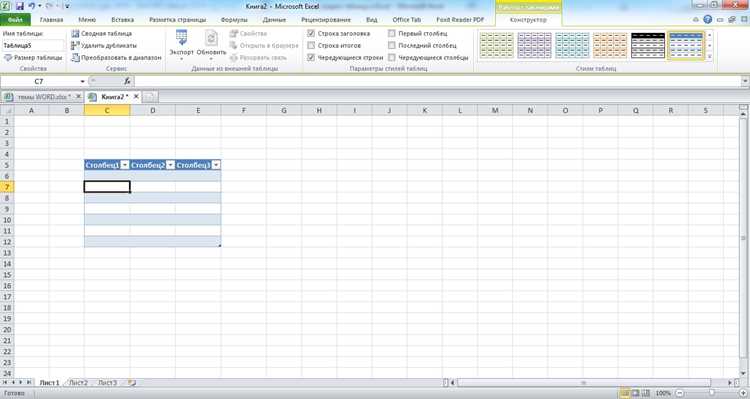Go to last sheet navigation arrow
The width and height of the screenshot is (750, 399).
pyautogui.click(x=29, y=383)
